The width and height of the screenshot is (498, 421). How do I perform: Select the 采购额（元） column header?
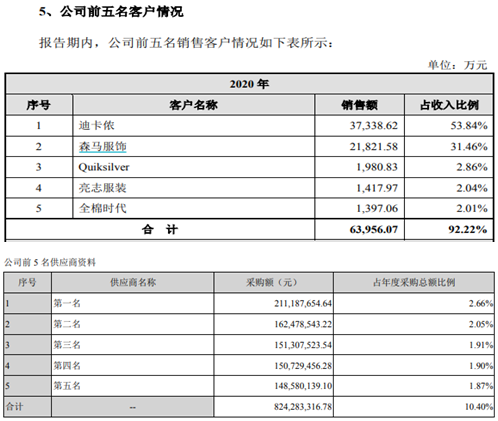[274, 283]
